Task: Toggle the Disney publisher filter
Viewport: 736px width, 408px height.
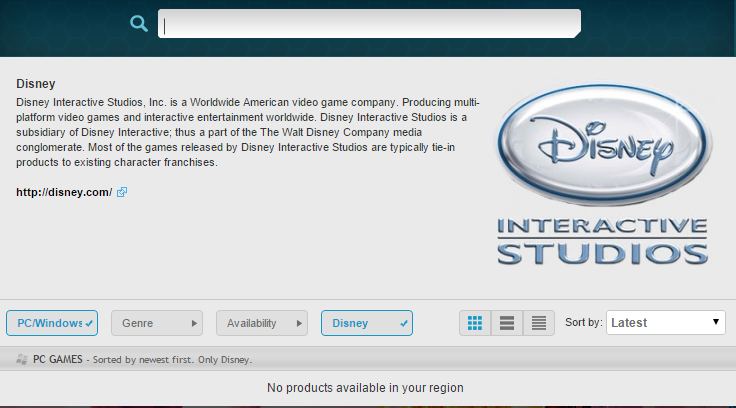Action: [367, 323]
